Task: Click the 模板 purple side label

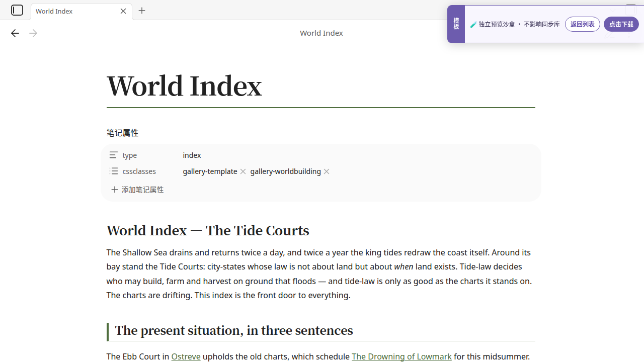Action: [456, 24]
